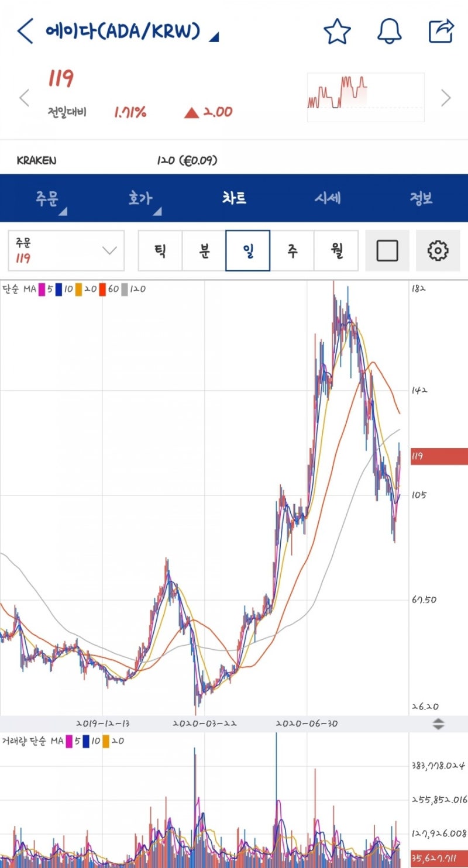468x868 pixels.
Task: Click the magenta MA 5 swatch in price legend
Action: pyautogui.click(x=42, y=290)
